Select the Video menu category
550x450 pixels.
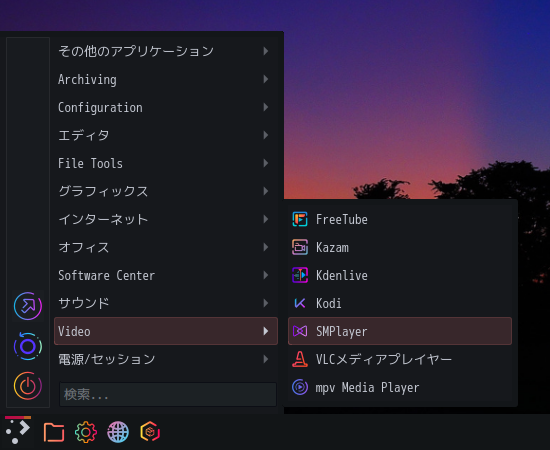(166, 331)
